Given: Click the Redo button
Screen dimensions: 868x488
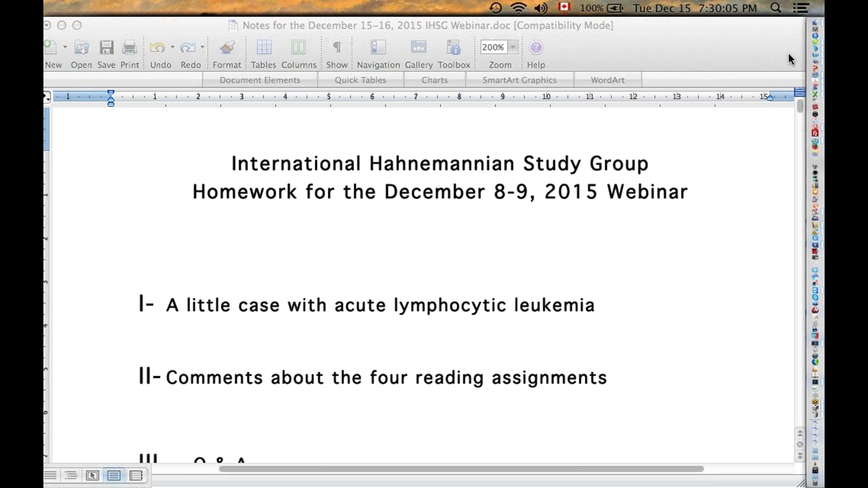Looking at the screenshot, I should (189, 47).
